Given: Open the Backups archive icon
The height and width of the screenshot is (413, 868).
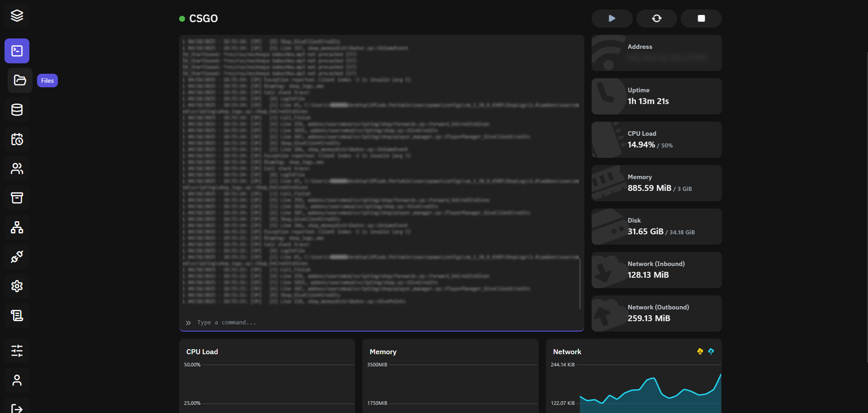Looking at the screenshot, I should point(17,198).
